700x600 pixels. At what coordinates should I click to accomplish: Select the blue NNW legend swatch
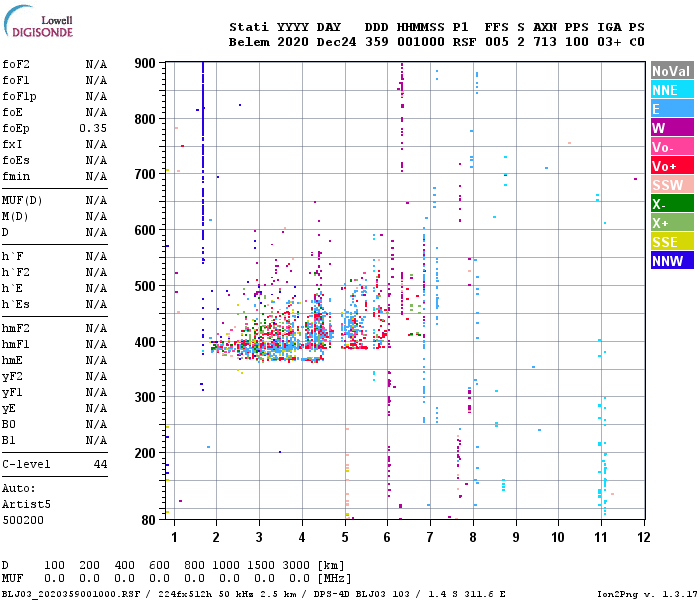(x=672, y=261)
